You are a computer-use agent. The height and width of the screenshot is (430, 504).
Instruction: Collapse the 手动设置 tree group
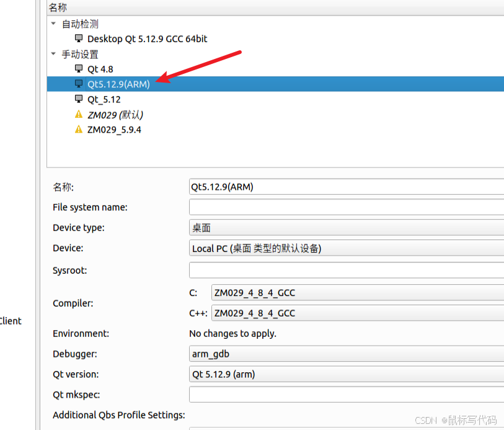click(x=53, y=54)
